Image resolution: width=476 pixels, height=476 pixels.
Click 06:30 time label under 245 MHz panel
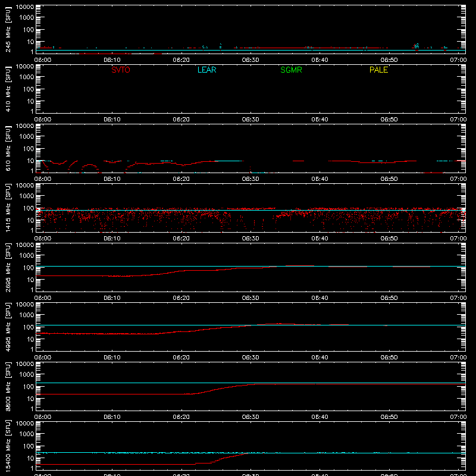(x=250, y=60)
